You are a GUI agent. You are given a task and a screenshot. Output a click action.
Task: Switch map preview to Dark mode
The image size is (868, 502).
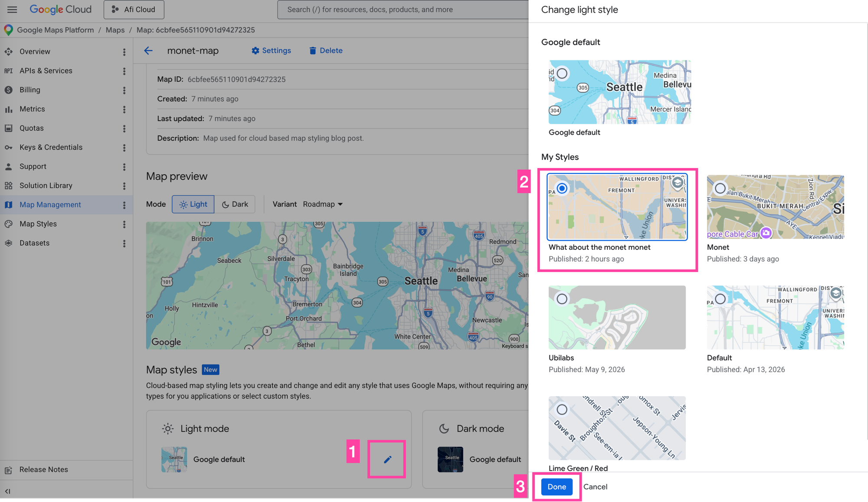(x=235, y=204)
